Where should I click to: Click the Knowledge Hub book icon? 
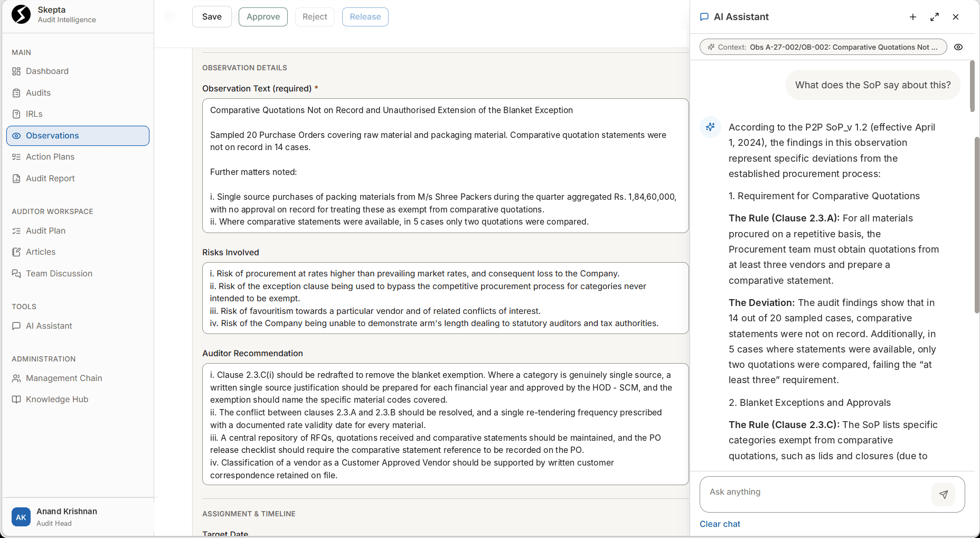16,400
